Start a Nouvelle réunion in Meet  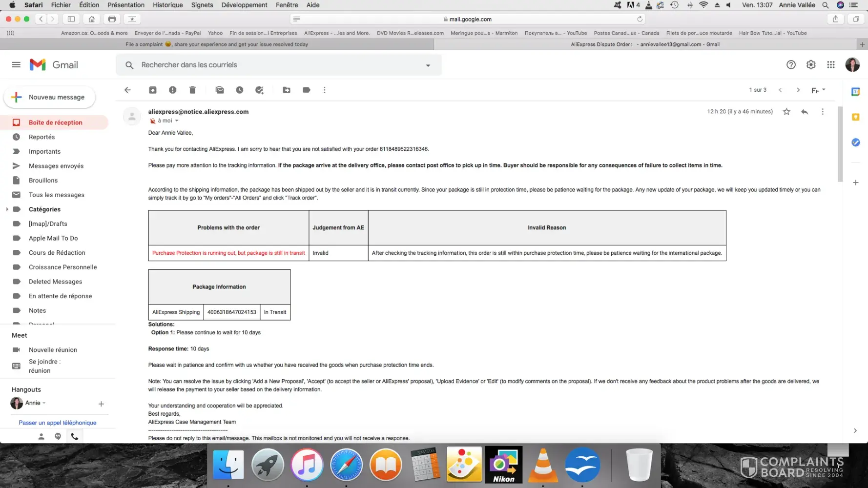pyautogui.click(x=53, y=350)
